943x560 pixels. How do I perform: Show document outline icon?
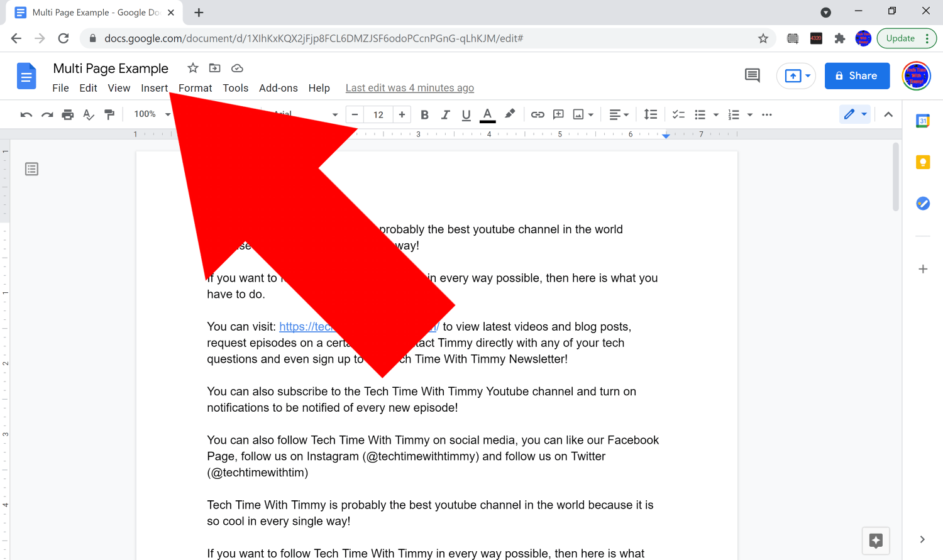pyautogui.click(x=31, y=169)
